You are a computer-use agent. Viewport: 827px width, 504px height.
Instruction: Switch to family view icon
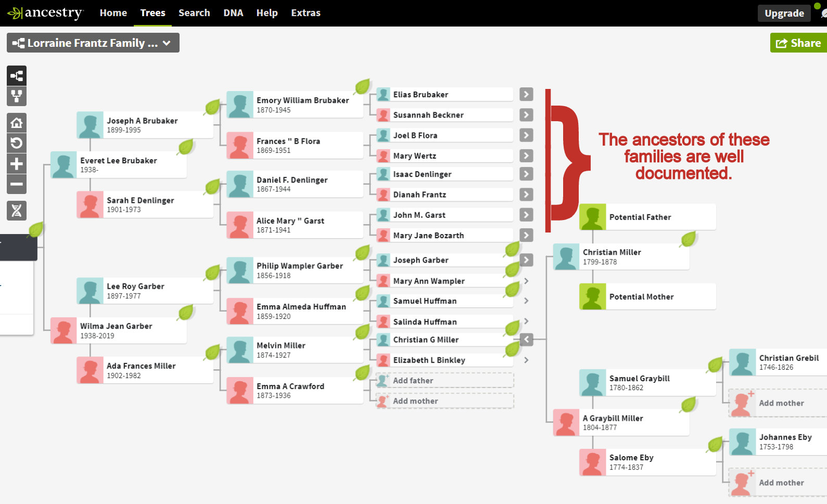coord(17,96)
